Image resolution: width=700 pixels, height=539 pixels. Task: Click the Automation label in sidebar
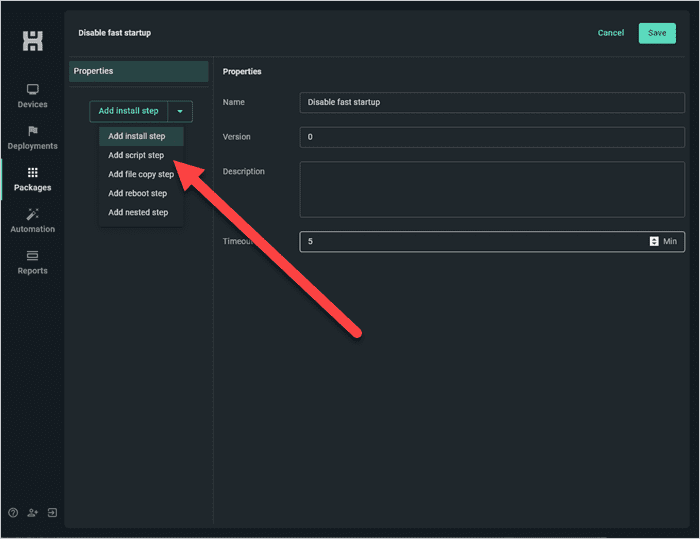click(x=33, y=229)
